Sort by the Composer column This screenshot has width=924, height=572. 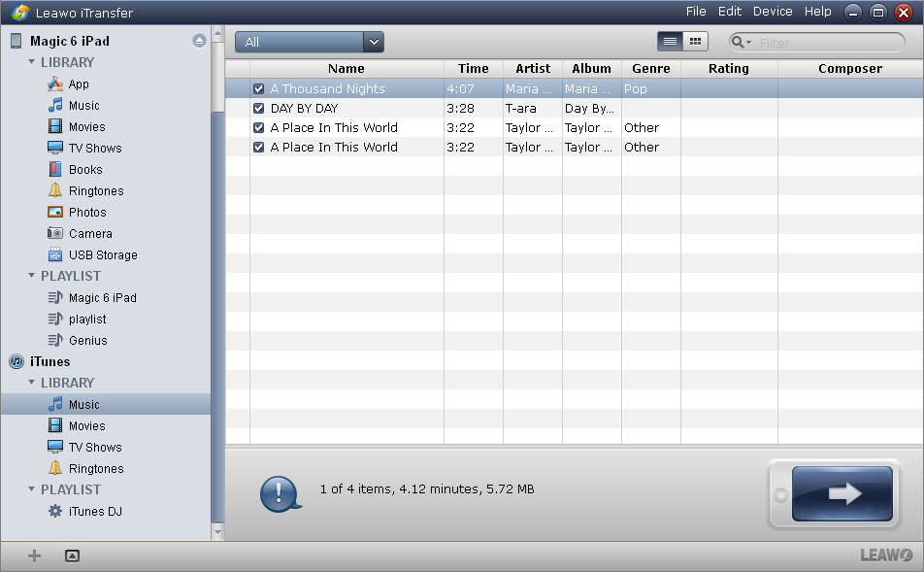[850, 68]
